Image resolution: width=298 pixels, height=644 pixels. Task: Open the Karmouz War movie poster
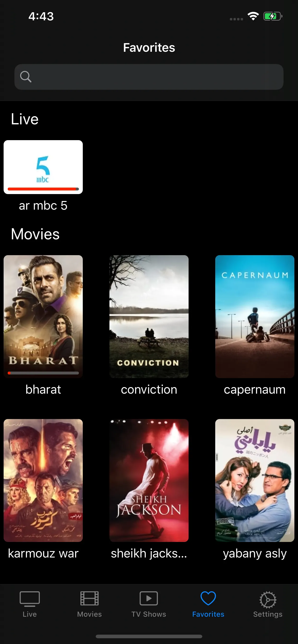43,481
